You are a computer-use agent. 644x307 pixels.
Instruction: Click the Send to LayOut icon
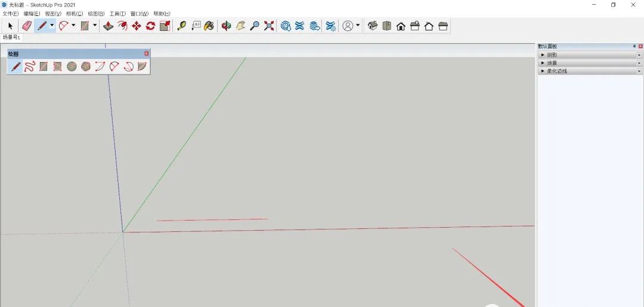click(x=315, y=26)
